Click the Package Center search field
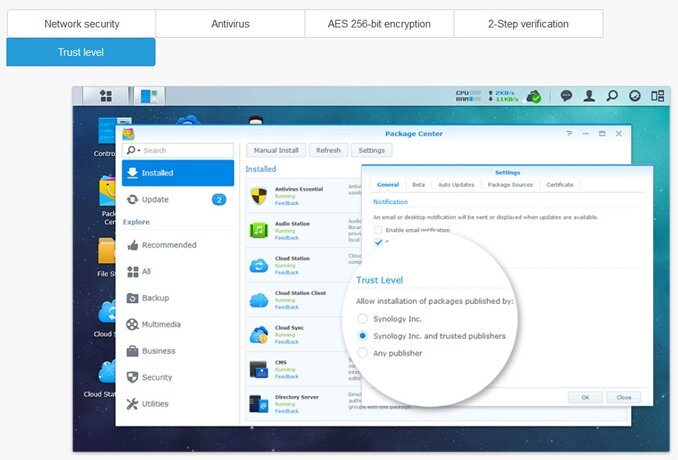Screen dimensions: 678x460 178,150
